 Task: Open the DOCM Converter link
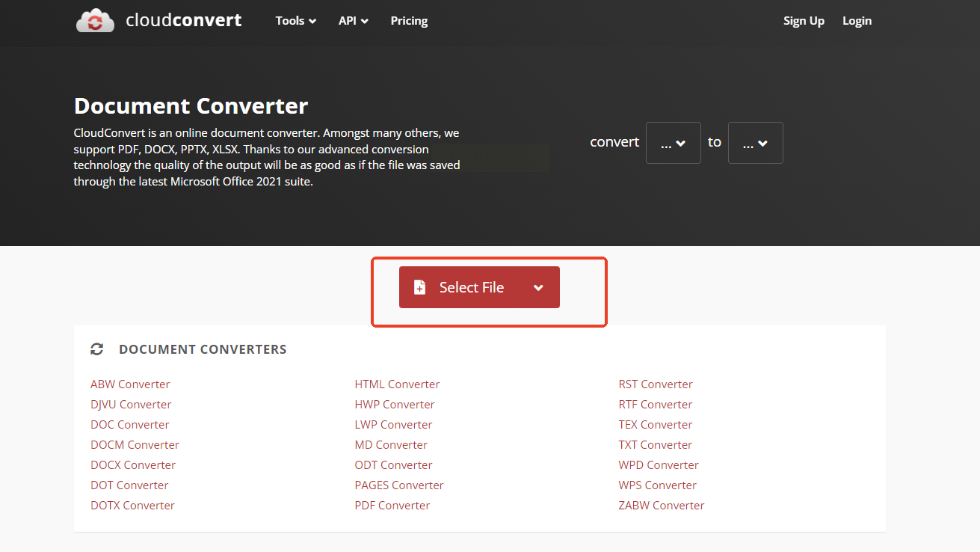point(135,445)
